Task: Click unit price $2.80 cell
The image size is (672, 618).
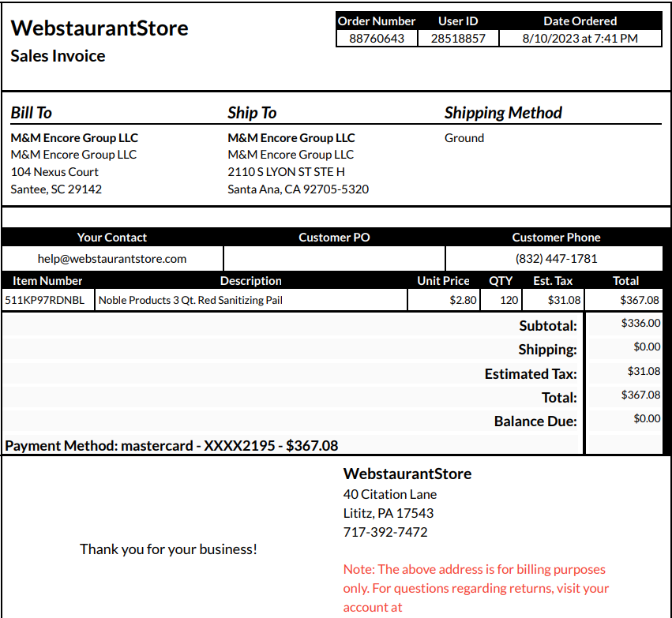Action: [x=444, y=300]
